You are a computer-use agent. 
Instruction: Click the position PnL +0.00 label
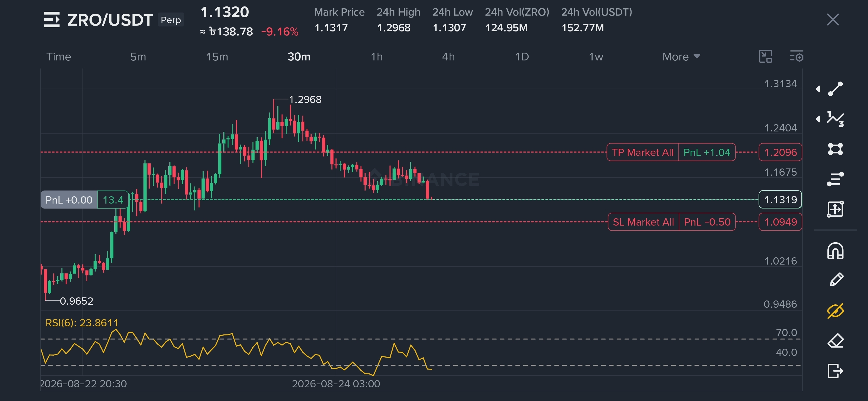click(x=69, y=200)
